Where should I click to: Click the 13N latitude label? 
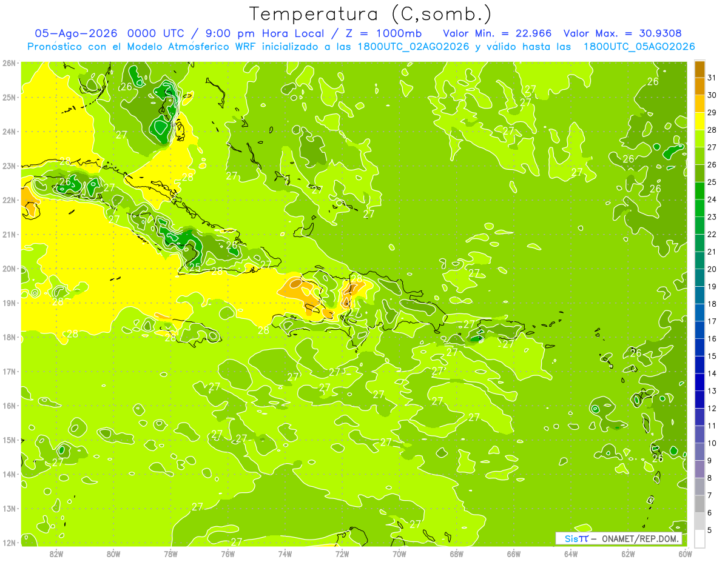pos(9,508)
